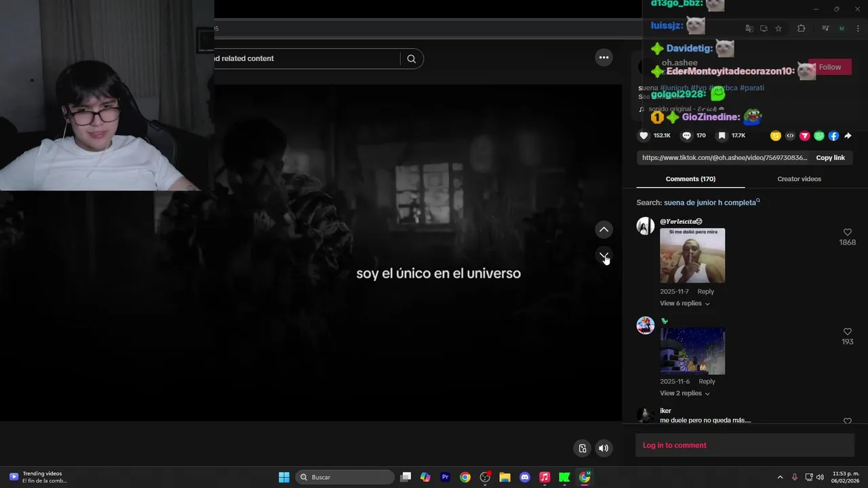Reply to Yorleicita's 2025-11-7 comment
This screenshot has height=488, width=868.
705,291
